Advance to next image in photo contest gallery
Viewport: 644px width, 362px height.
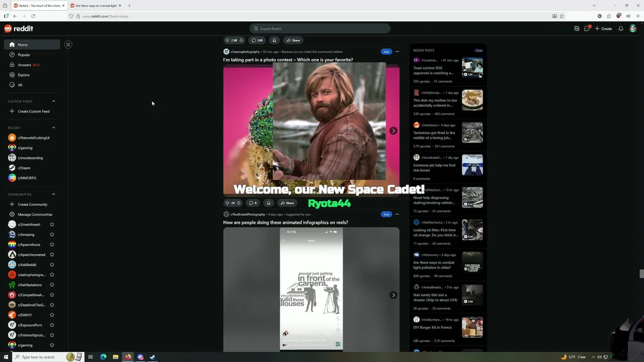coord(393,131)
